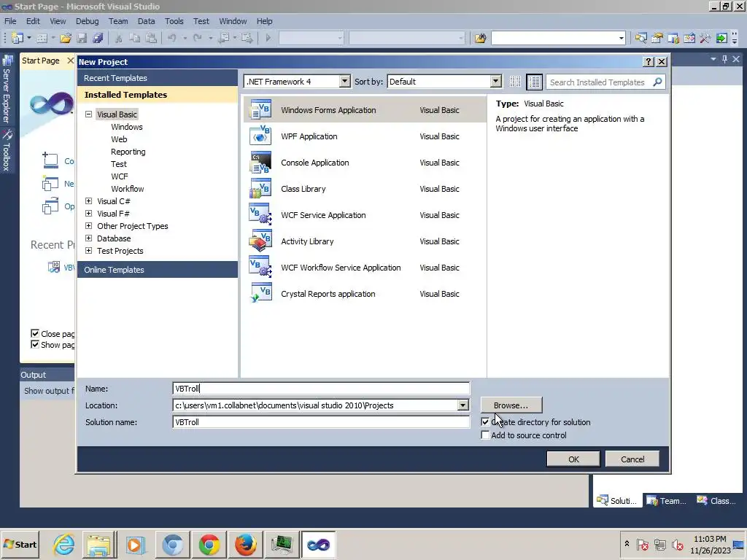Switch to the Team Explorer bottom tab
The width and height of the screenshot is (747, 560).
[x=667, y=500]
